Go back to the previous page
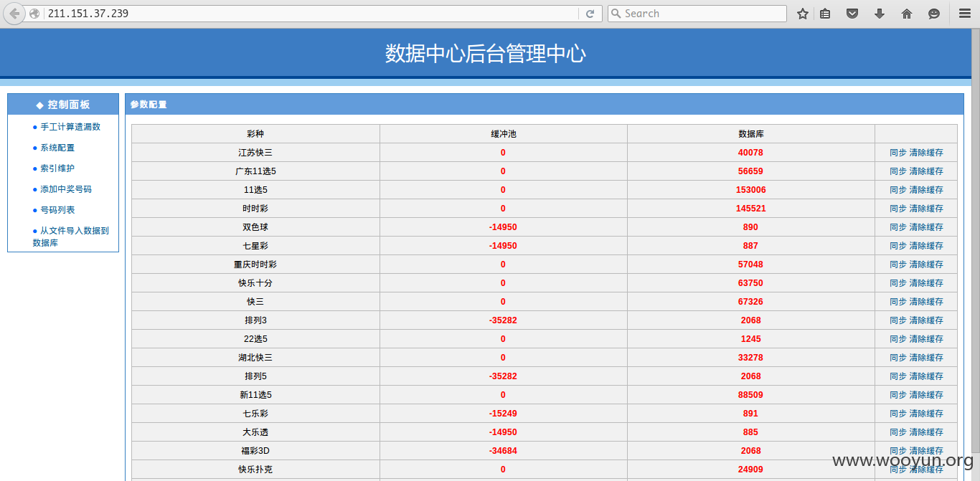The height and width of the screenshot is (481, 980). point(14,14)
